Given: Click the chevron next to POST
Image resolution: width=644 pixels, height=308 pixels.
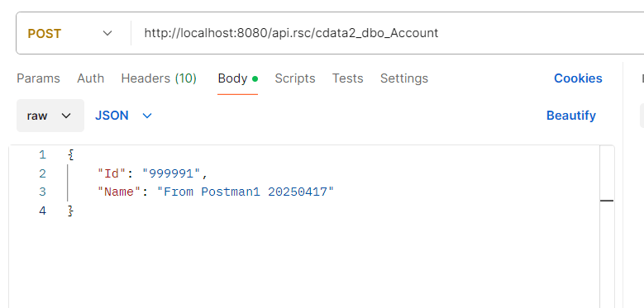Looking at the screenshot, I should [x=107, y=33].
